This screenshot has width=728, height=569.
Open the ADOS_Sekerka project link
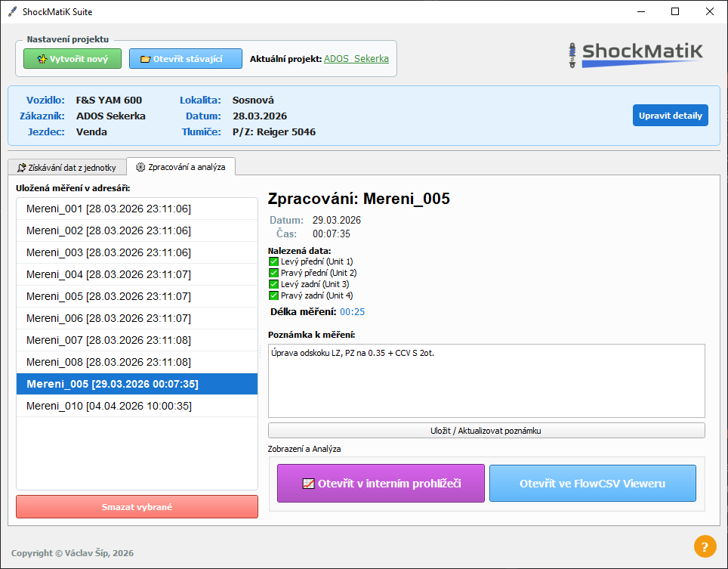click(356, 59)
